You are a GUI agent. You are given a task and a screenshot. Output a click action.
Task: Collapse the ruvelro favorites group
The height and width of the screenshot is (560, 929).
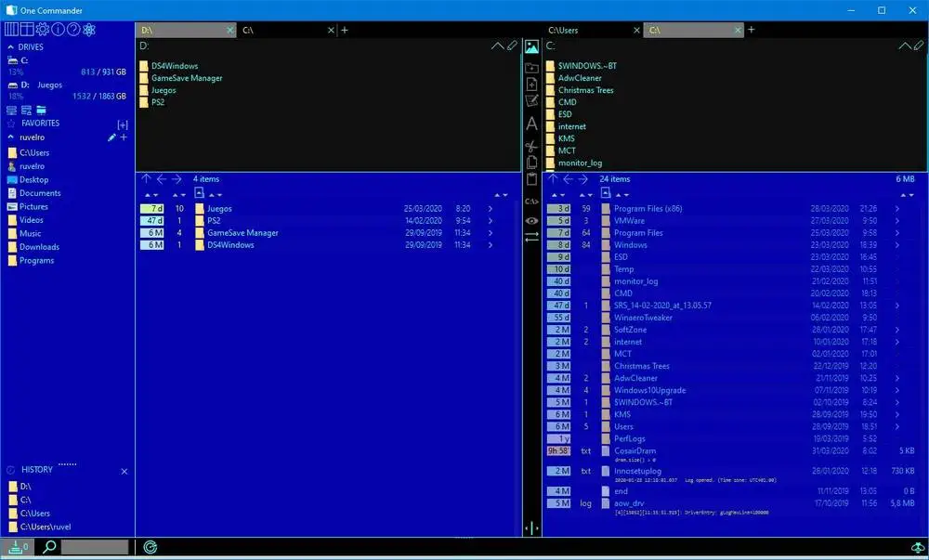tap(10, 137)
